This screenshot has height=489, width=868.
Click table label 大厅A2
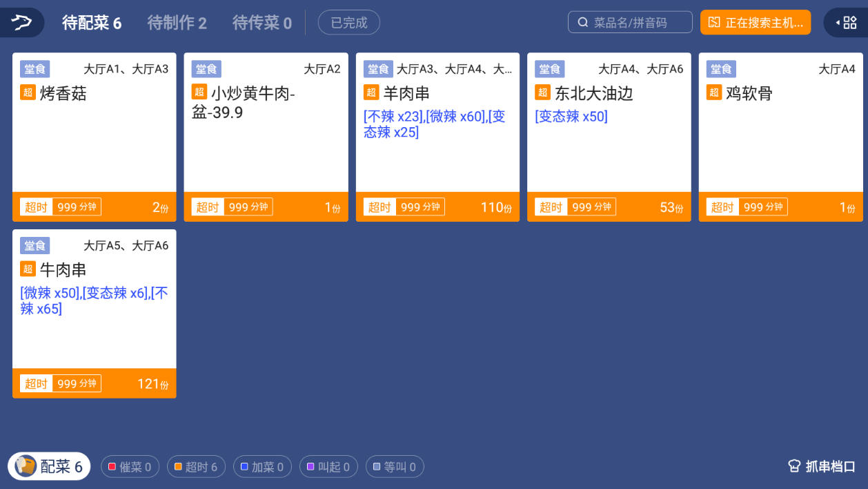coord(322,69)
